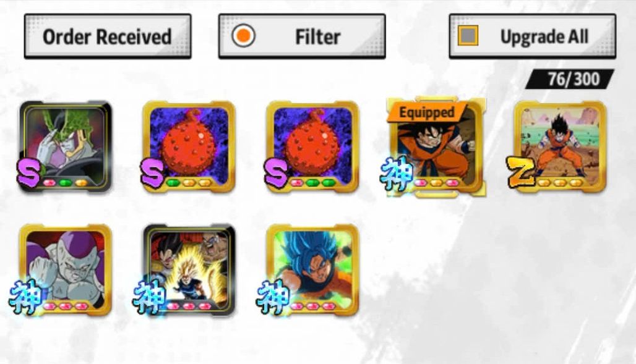Open the Order Received sort dropdown

[108, 36]
